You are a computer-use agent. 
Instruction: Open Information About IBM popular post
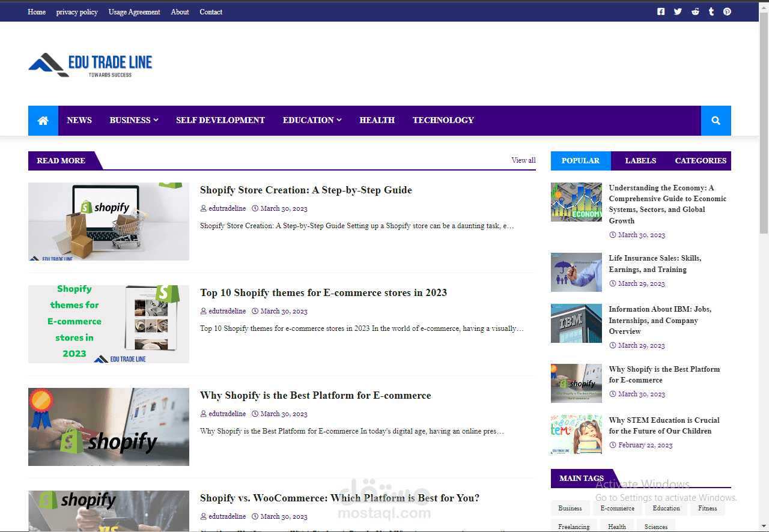660,320
